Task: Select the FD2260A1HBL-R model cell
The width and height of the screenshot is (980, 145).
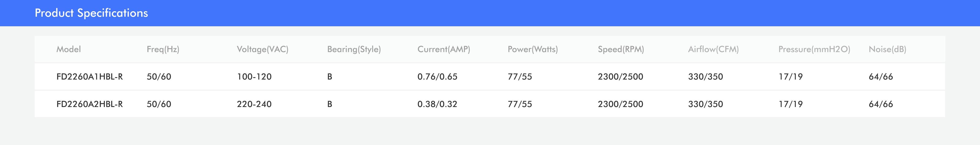Action: pos(89,77)
